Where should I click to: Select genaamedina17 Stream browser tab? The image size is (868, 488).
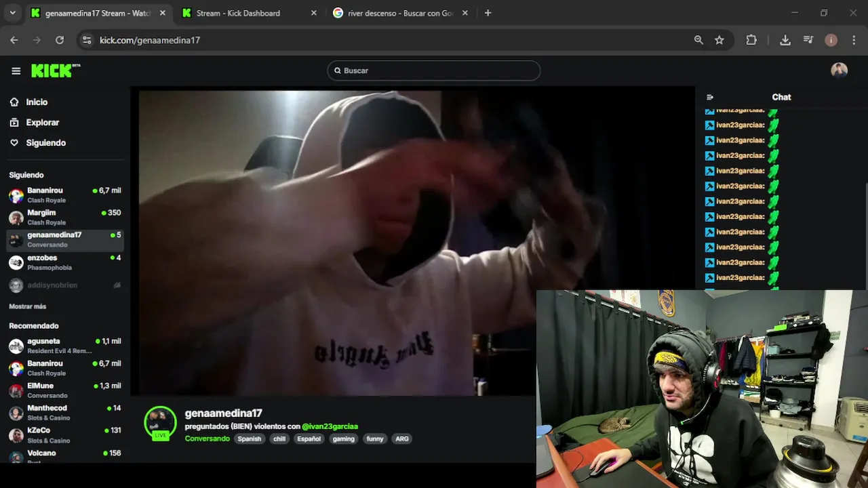tap(99, 13)
